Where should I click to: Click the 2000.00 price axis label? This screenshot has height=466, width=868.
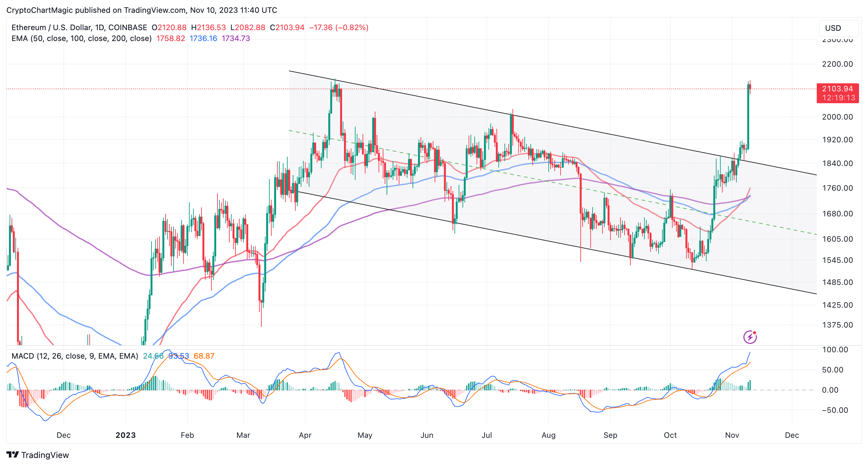pyautogui.click(x=837, y=117)
